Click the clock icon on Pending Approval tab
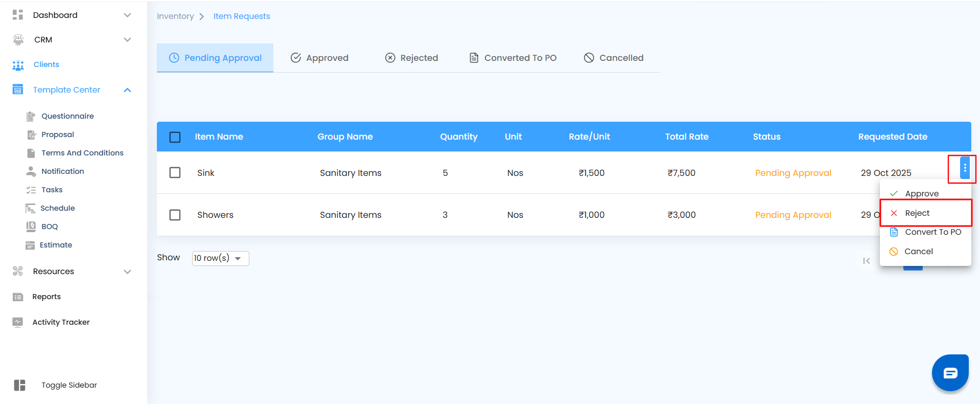Screen dimensions: 980x404 [174, 58]
